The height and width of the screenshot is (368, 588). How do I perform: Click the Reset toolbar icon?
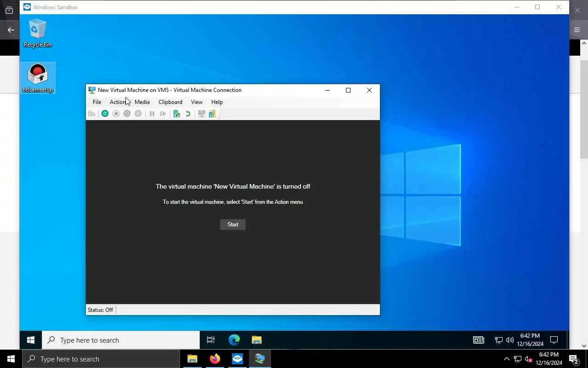[163, 114]
